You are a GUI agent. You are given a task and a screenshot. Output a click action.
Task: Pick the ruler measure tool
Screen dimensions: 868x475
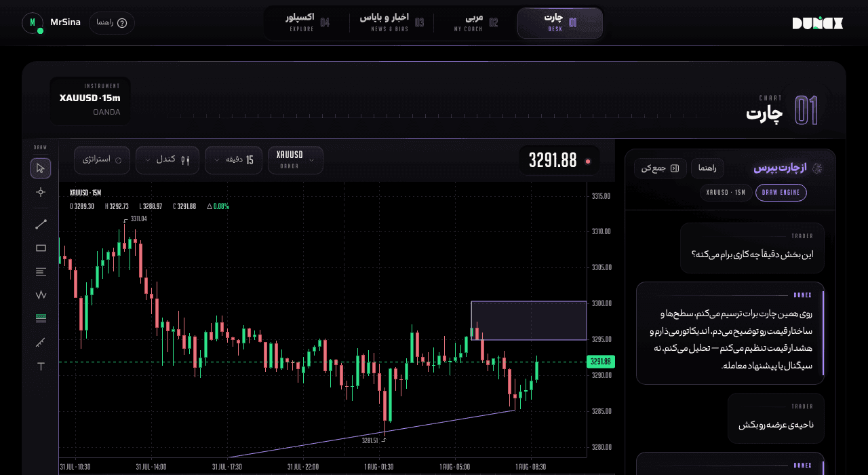[x=41, y=342]
